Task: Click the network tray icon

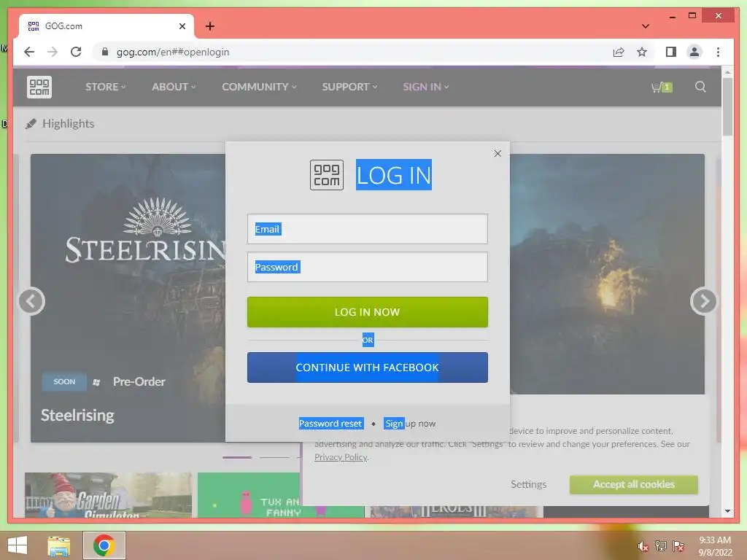Action: [x=661, y=546]
